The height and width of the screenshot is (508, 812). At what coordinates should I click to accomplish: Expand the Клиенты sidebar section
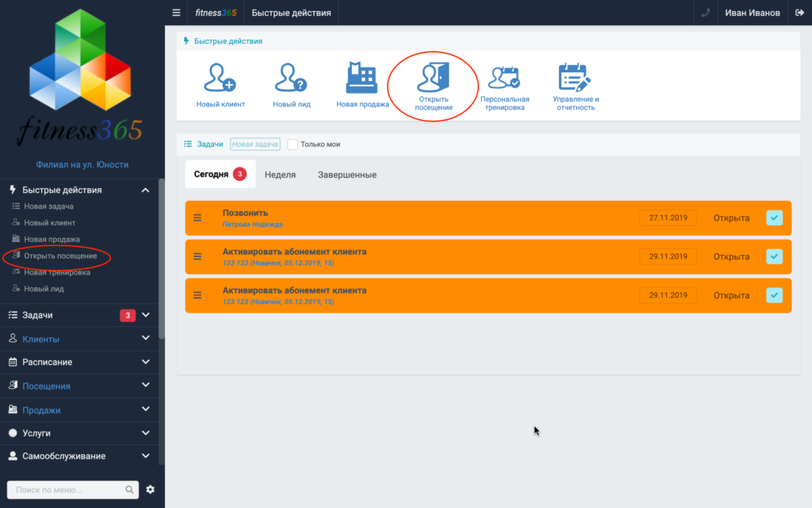(x=146, y=338)
